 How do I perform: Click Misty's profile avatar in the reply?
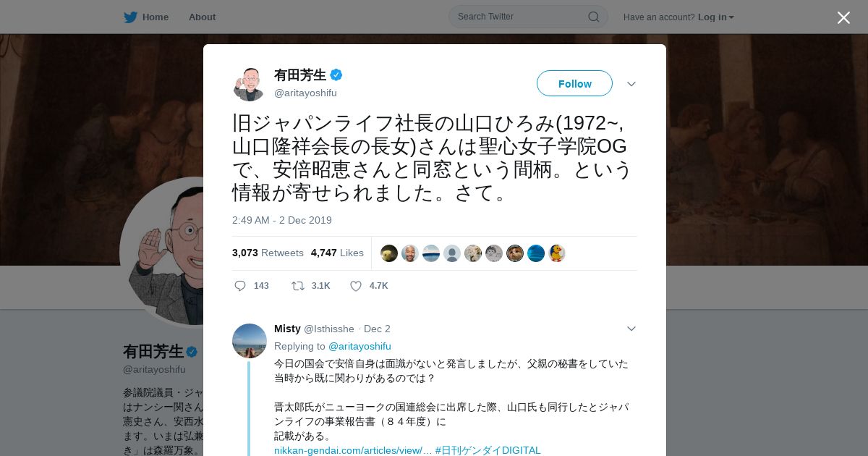click(x=250, y=341)
